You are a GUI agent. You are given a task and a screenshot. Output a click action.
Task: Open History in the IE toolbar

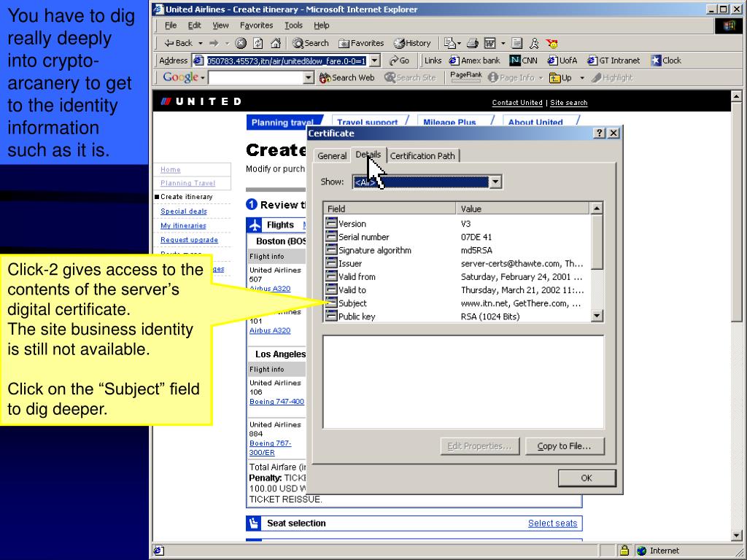pos(412,43)
